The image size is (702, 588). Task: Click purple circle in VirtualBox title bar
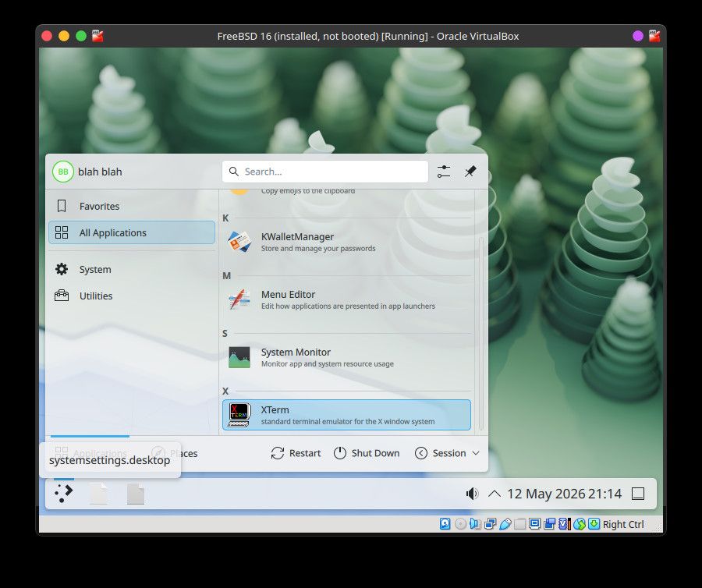pyautogui.click(x=638, y=36)
